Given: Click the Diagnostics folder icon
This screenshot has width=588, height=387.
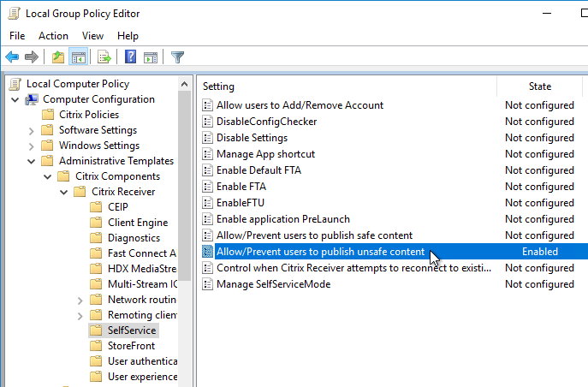Looking at the screenshot, I should (96, 238).
